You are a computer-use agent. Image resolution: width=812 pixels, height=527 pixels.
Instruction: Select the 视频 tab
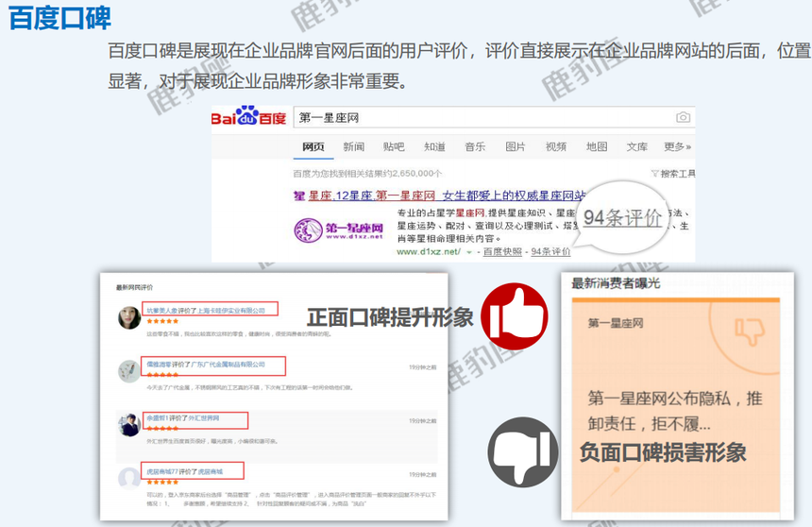[556, 146]
